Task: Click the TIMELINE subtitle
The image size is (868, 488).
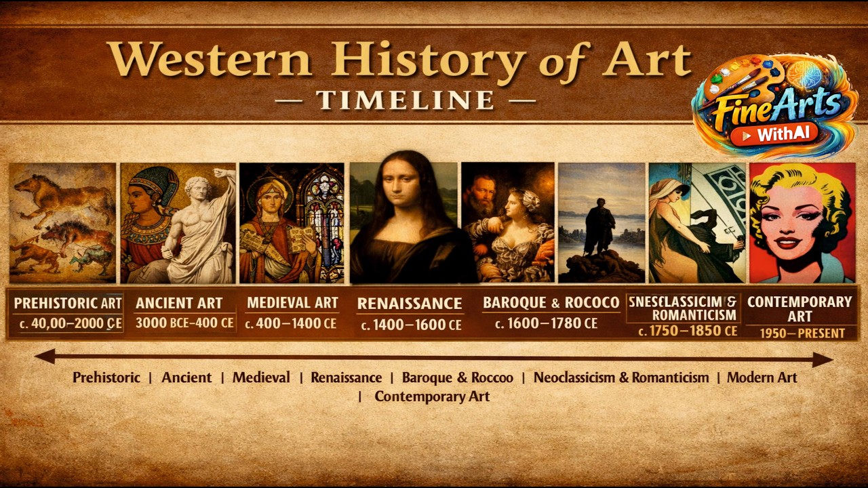Action: point(406,100)
